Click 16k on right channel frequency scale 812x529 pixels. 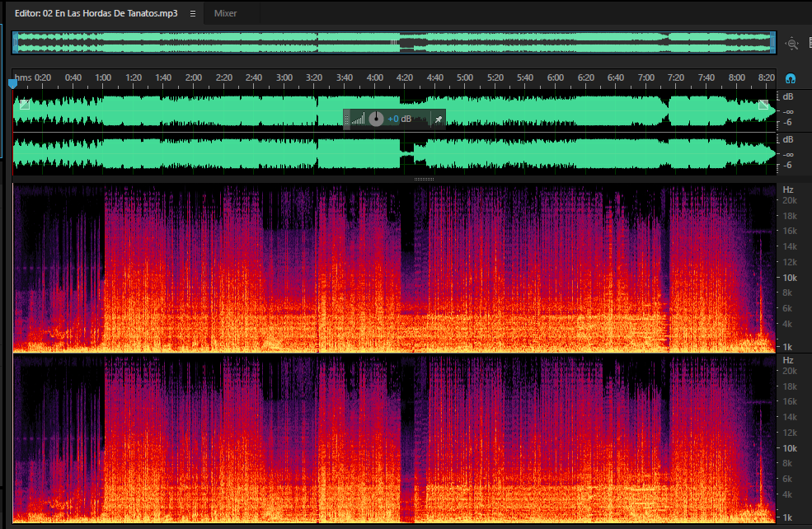[790, 401]
